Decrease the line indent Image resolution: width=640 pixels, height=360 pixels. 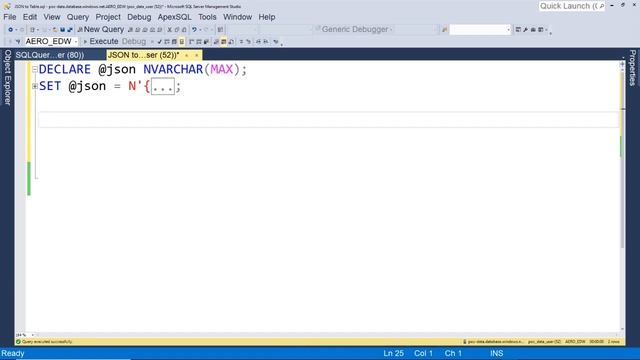coord(258,42)
